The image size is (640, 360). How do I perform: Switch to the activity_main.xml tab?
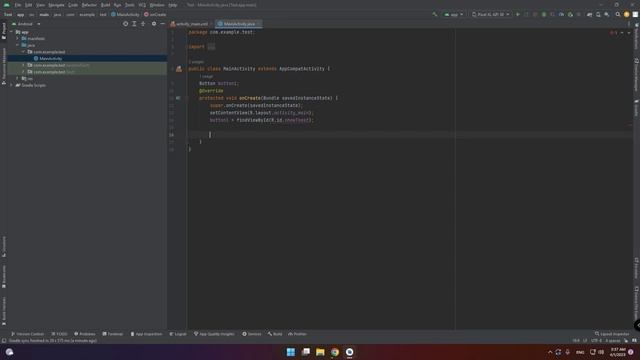(x=189, y=24)
